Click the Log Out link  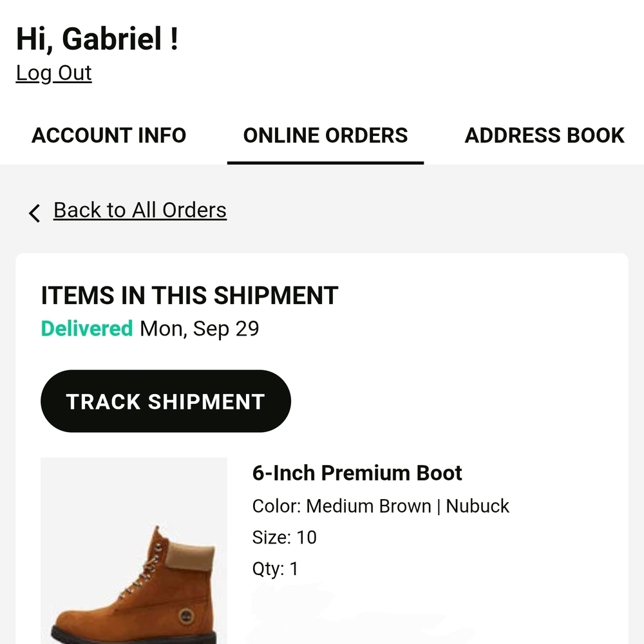[53, 73]
